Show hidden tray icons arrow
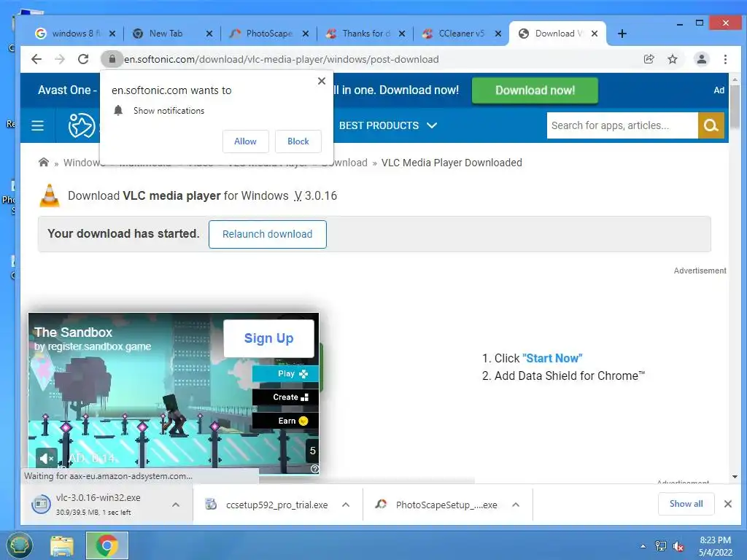The width and height of the screenshot is (747, 560). pos(643,546)
